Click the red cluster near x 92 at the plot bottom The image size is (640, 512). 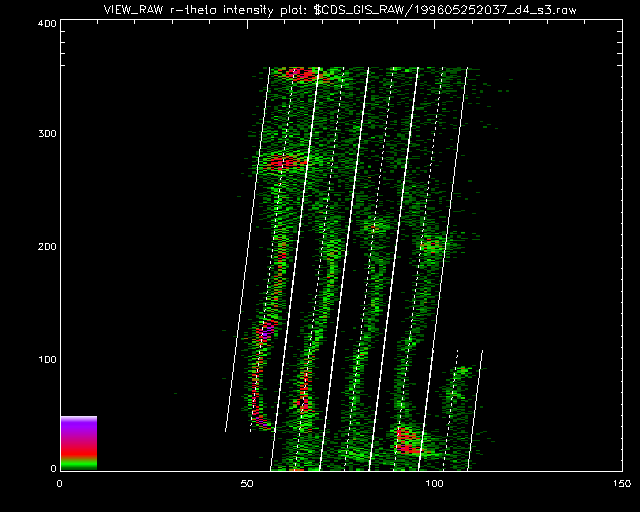coord(408,441)
